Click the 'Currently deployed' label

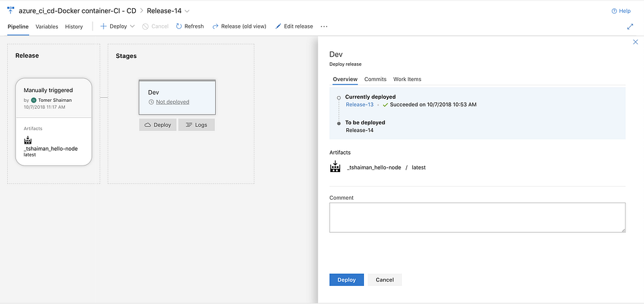(x=370, y=97)
